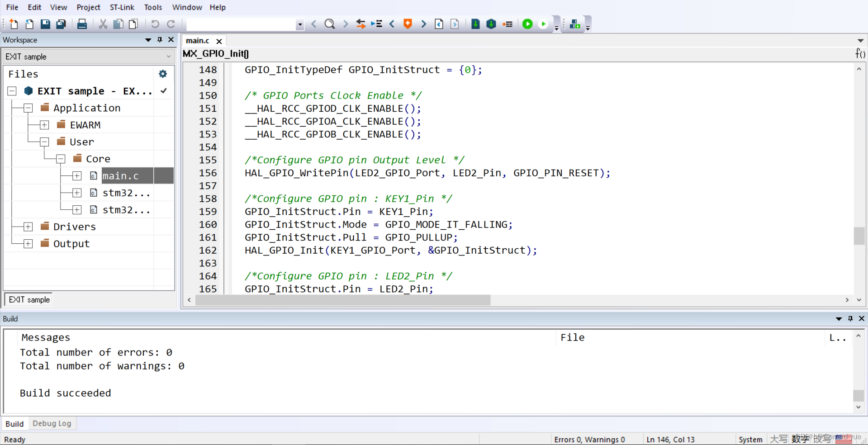
Task: Select the EXIT sample tab at workspace bottom
Action: click(28, 299)
